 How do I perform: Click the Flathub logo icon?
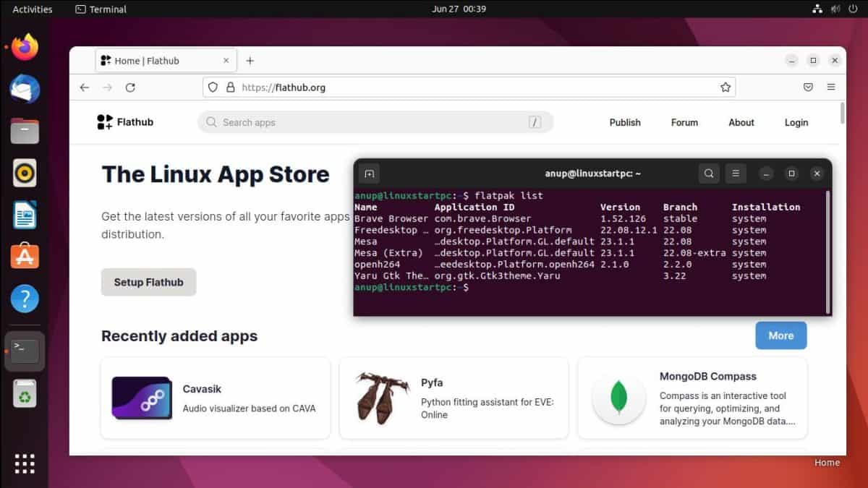click(x=103, y=121)
